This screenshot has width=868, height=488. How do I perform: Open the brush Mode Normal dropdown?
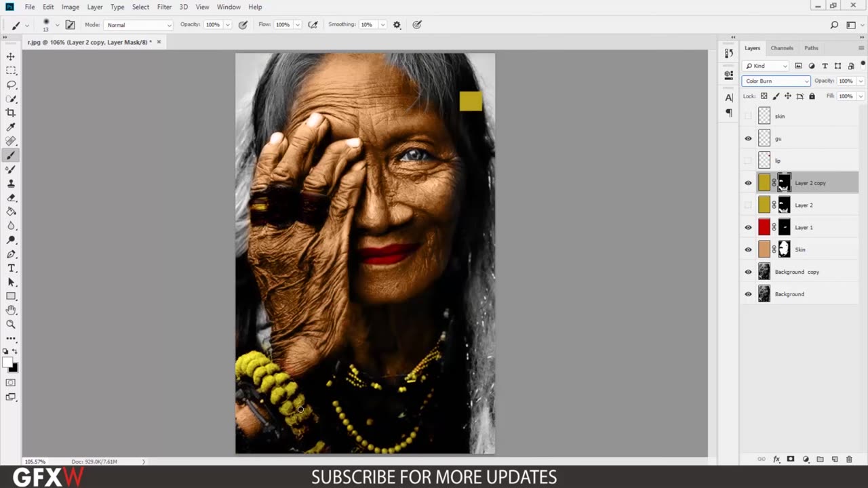[138, 25]
